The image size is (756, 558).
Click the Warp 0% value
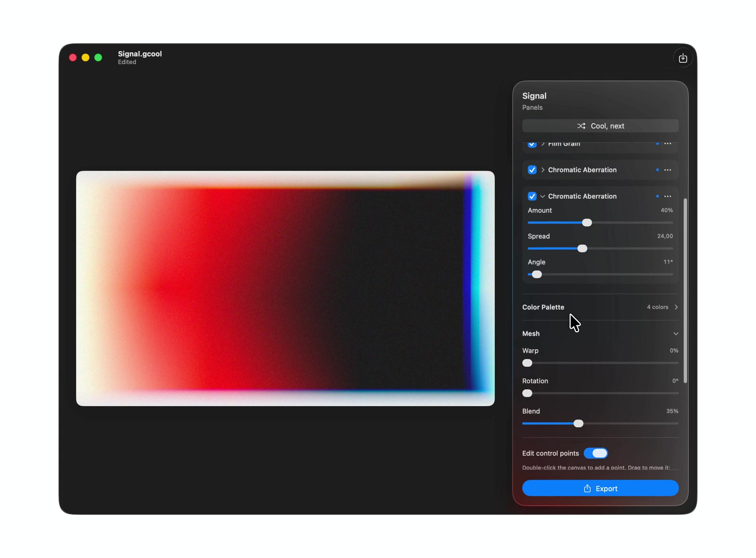pyautogui.click(x=674, y=351)
